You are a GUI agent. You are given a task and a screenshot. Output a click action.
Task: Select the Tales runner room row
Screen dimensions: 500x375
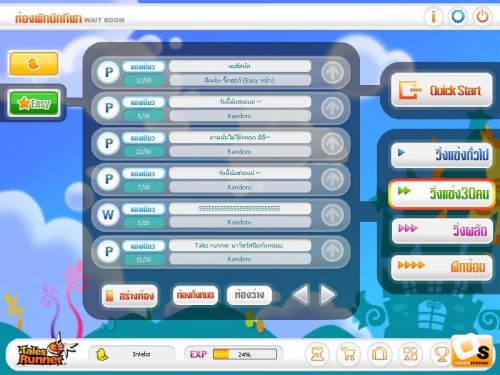(221, 252)
